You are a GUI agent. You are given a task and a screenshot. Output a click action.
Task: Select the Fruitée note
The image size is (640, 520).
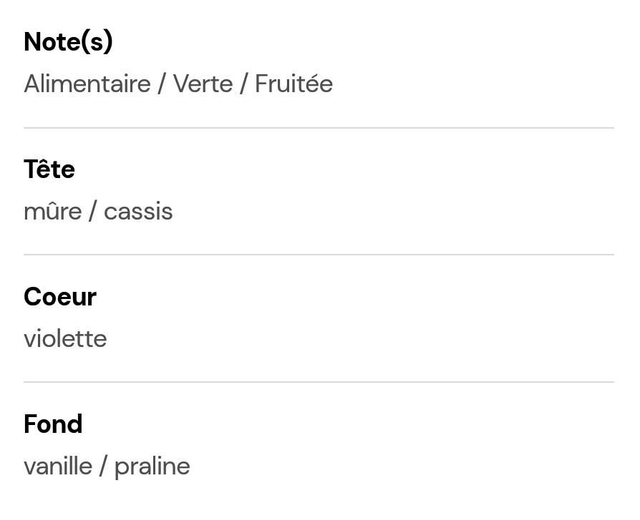(293, 84)
